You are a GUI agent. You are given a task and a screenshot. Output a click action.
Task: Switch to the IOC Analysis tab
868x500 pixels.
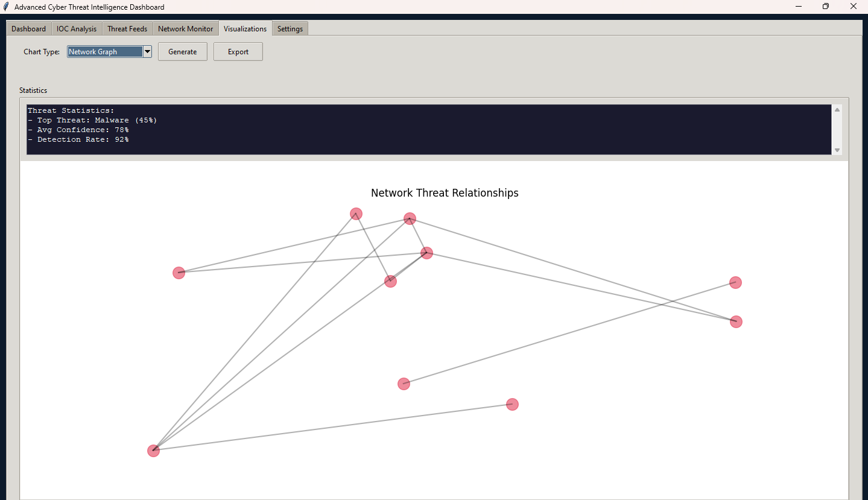click(77, 29)
